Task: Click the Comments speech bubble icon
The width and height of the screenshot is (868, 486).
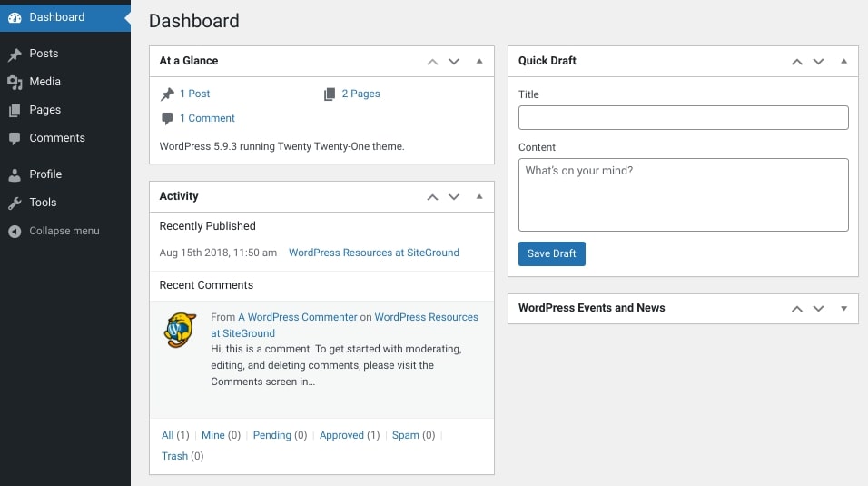Action: click(x=15, y=138)
